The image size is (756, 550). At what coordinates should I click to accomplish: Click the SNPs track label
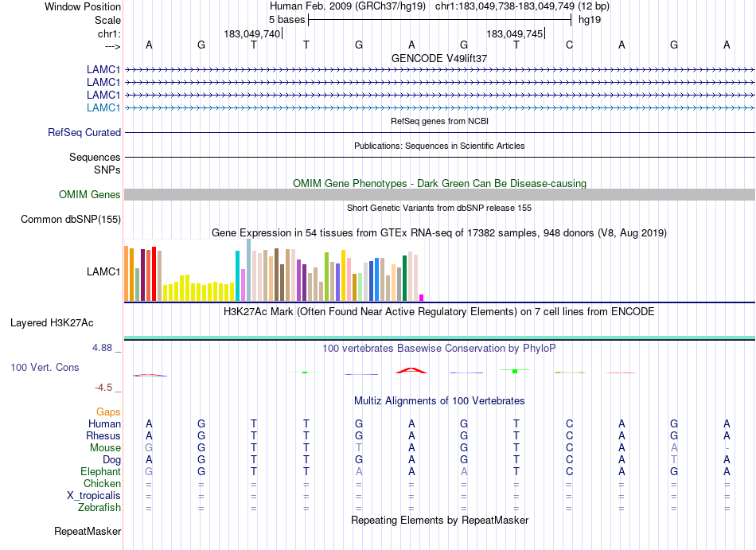coord(107,170)
